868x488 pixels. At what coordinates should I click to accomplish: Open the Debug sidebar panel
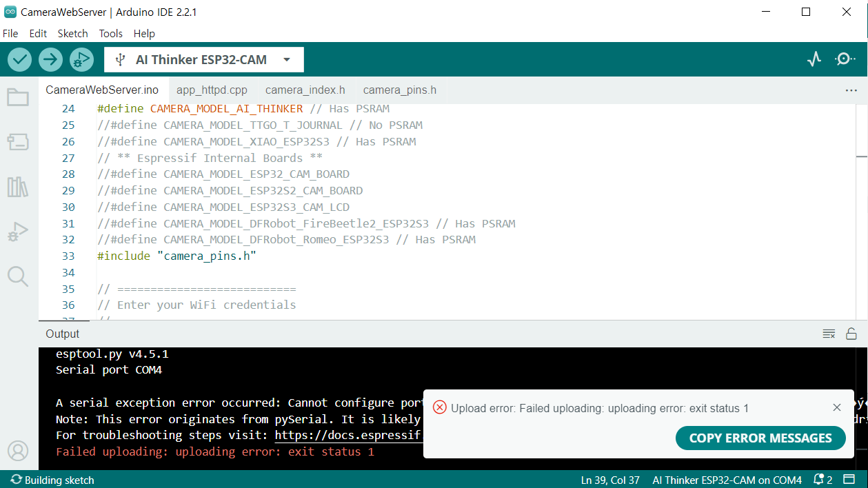point(18,232)
